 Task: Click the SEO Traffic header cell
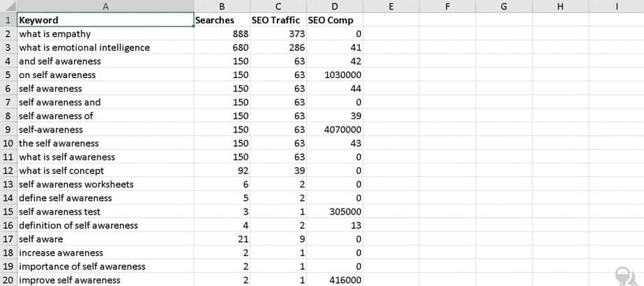[x=278, y=20]
